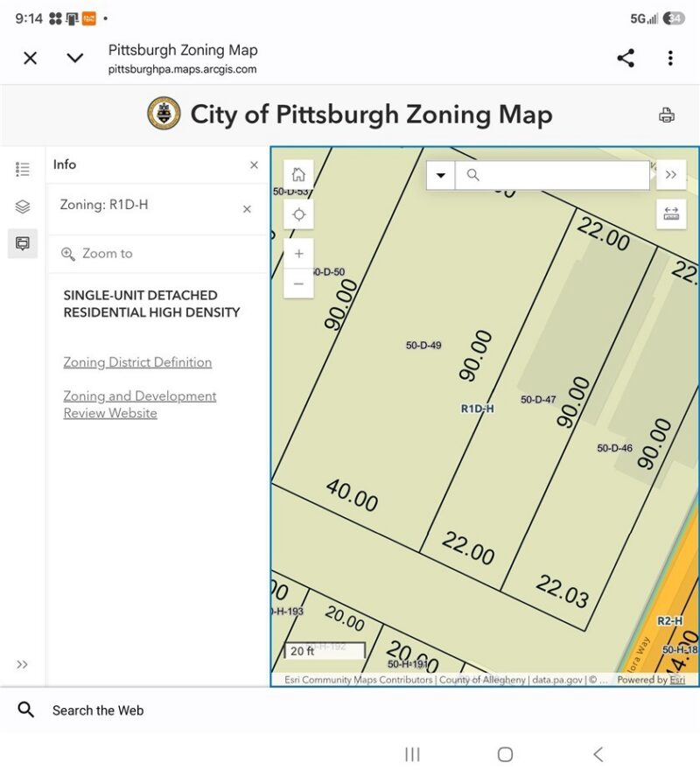Open the Legend list panel icon
This screenshot has height=777, width=700.
click(x=22, y=169)
